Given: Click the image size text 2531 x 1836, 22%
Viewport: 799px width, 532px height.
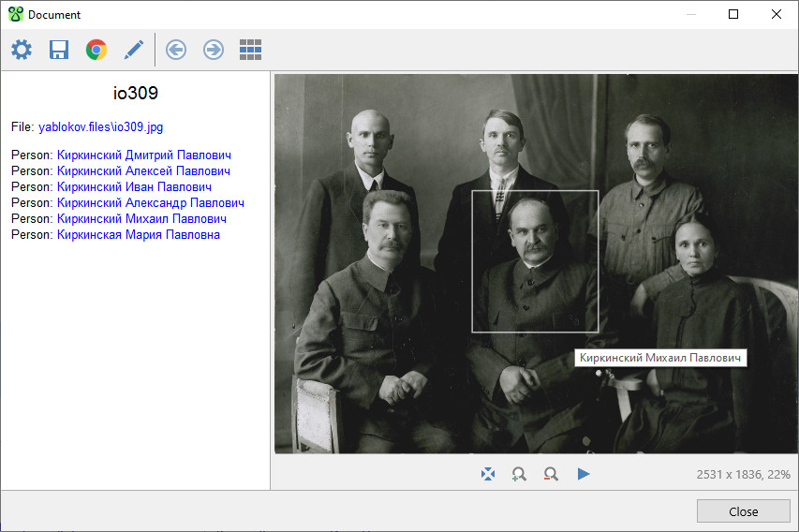Looking at the screenshot, I should 744,475.
